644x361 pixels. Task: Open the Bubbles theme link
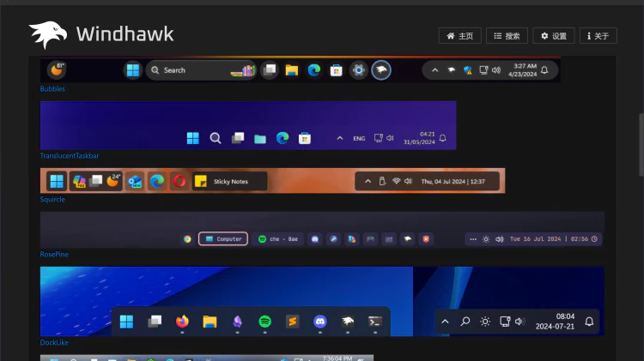[52, 88]
